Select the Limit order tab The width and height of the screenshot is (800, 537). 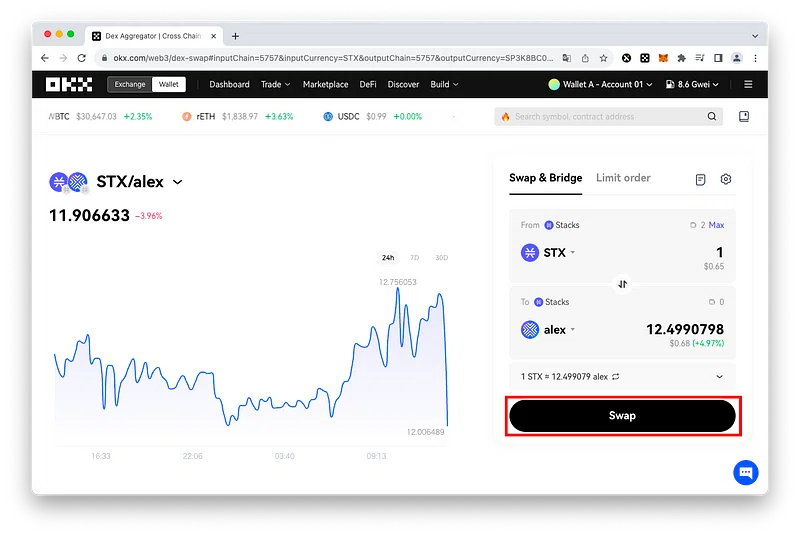tap(623, 178)
